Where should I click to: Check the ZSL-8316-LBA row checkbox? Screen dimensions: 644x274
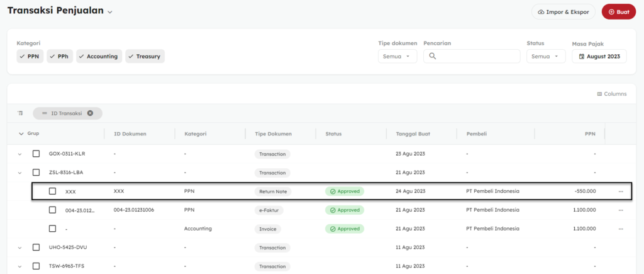pos(36,173)
